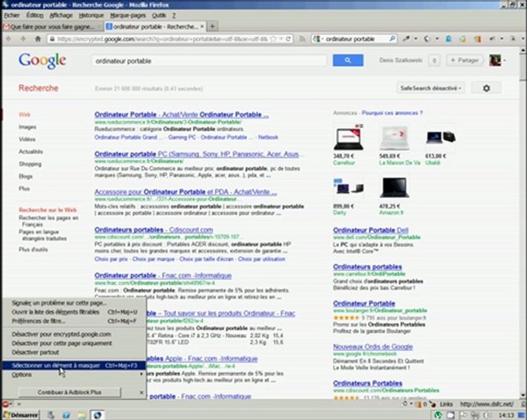
Task: Open SafeSearch désactivé dropdown
Action: [x=431, y=88]
